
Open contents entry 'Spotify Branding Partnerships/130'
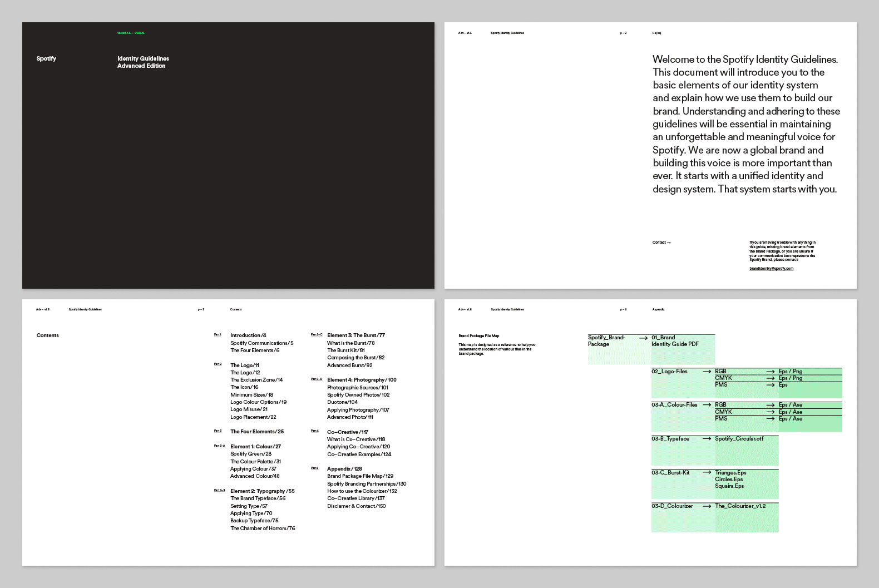(x=367, y=484)
